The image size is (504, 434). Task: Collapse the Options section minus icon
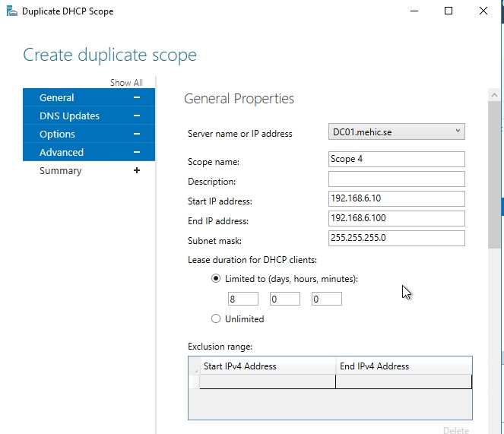(137, 134)
